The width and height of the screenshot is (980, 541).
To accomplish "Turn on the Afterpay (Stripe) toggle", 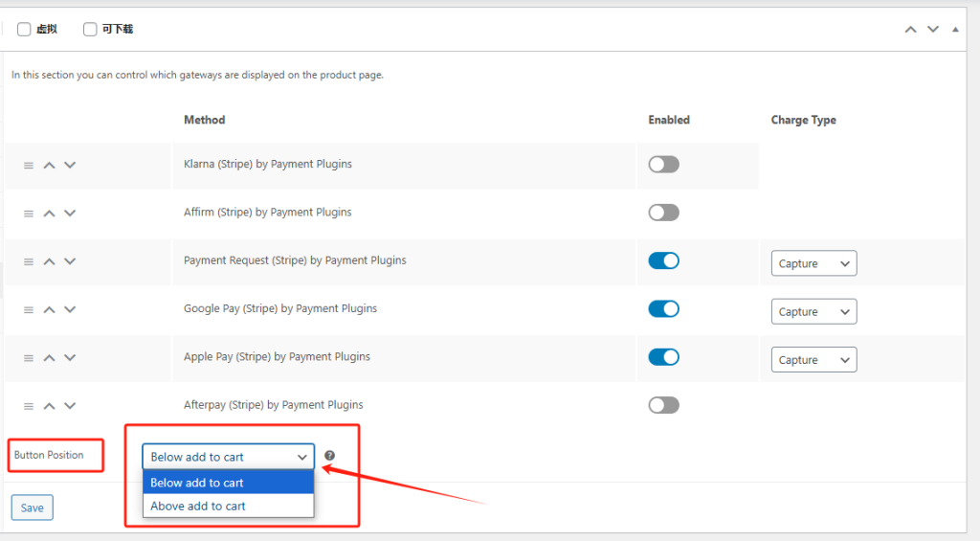I will tap(663, 405).
